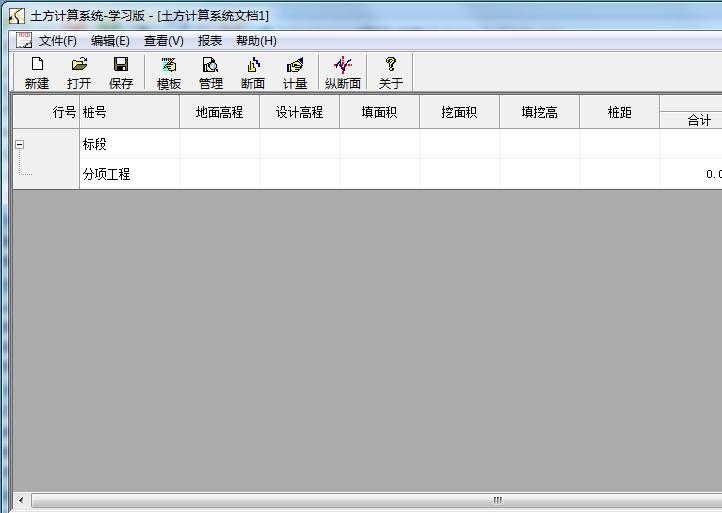Viewport: 722px width, 513px height.
Task: Click the 纵断面 (Profile) icon
Action: click(343, 72)
